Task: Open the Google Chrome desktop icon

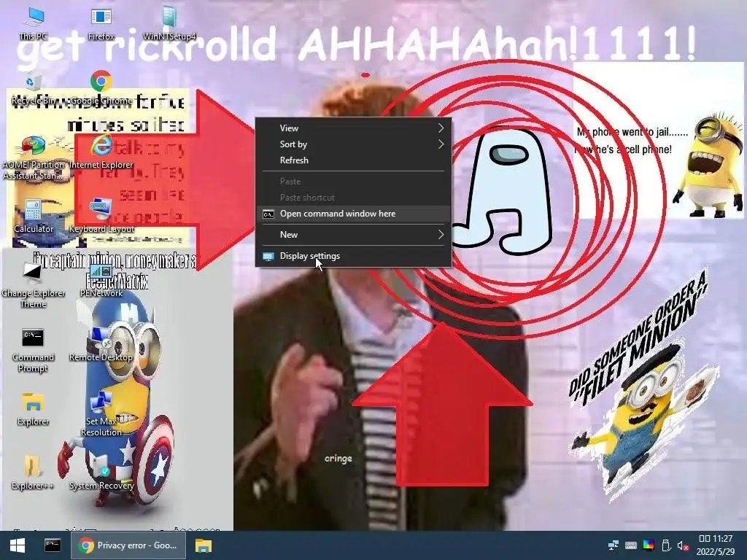Action: click(101, 87)
